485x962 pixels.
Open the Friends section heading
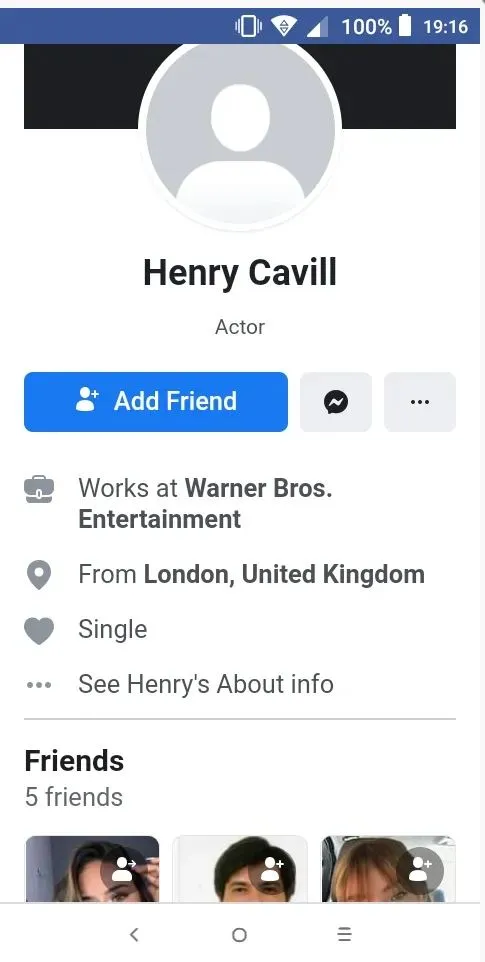click(74, 761)
